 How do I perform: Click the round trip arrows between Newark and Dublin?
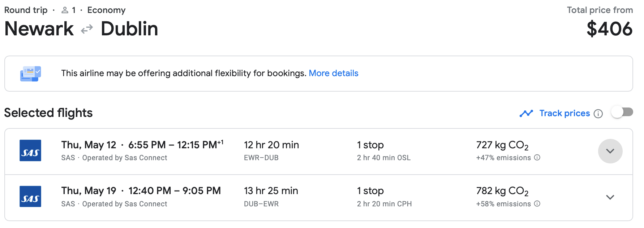click(x=87, y=29)
